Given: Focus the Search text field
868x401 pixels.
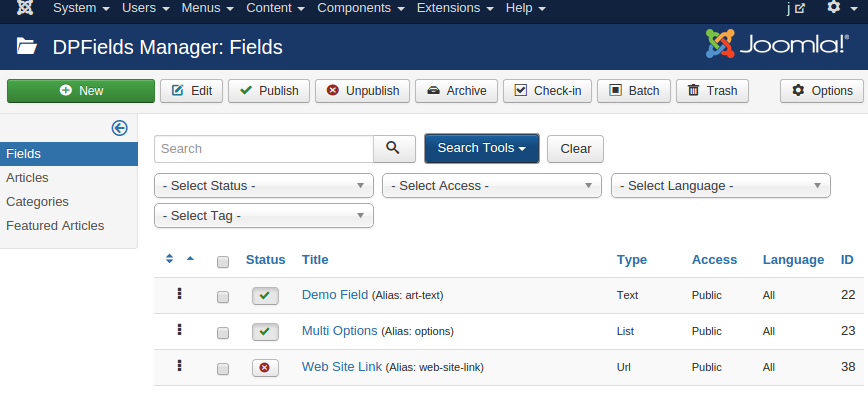Looking at the screenshot, I should coord(264,149).
